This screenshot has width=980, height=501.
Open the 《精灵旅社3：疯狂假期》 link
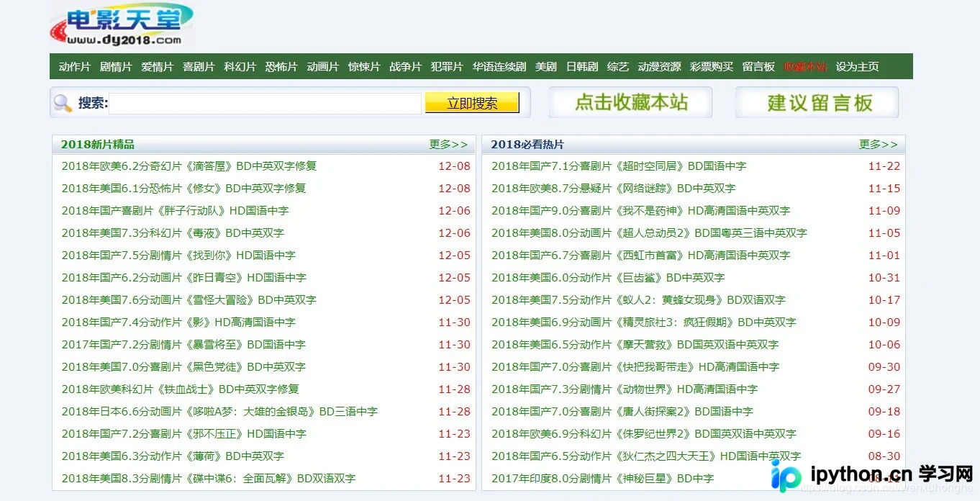pyautogui.click(x=644, y=322)
